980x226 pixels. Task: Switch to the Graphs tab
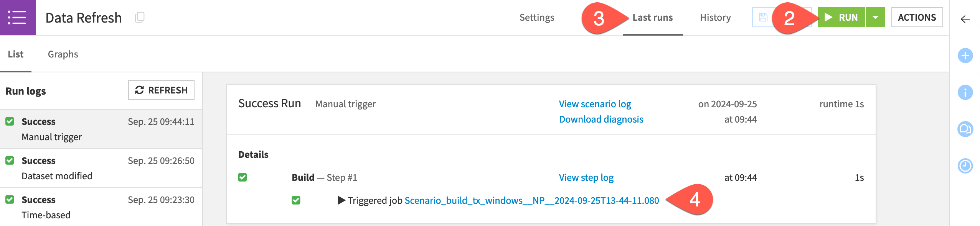[x=63, y=54]
